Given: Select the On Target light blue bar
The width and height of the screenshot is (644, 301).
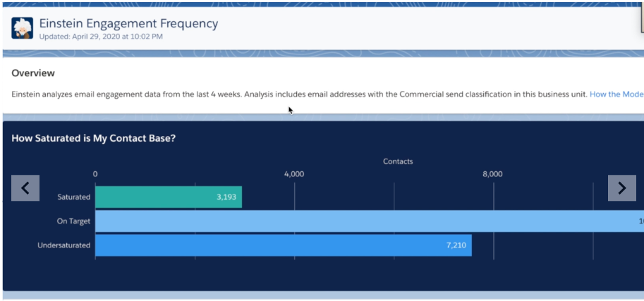Looking at the screenshot, I should point(370,221).
